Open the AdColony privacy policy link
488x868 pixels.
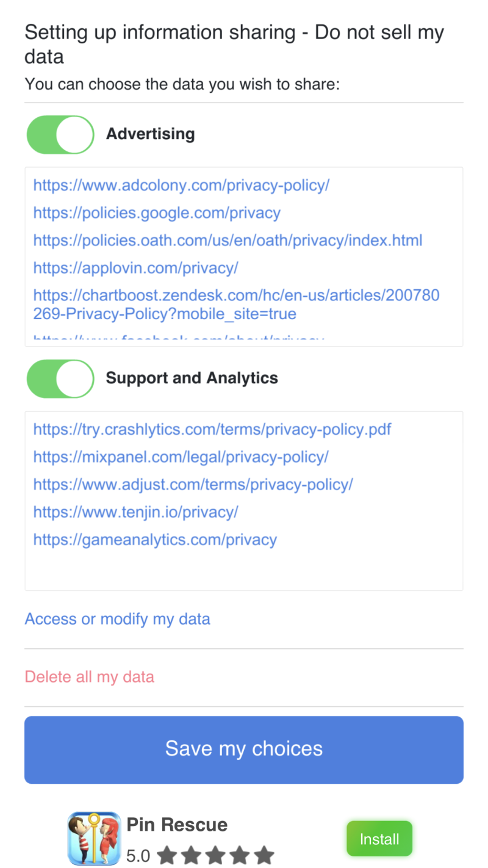click(181, 186)
